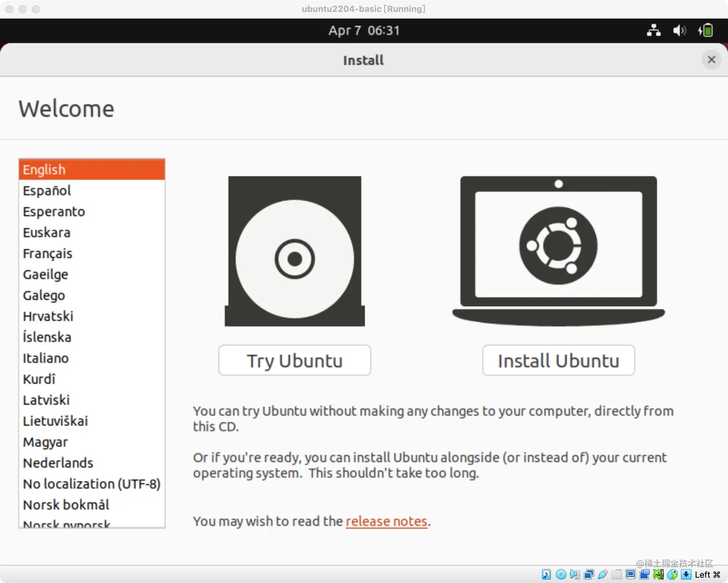Pick Magyar from the list
This screenshot has width=728, height=583.
[92, 442]
